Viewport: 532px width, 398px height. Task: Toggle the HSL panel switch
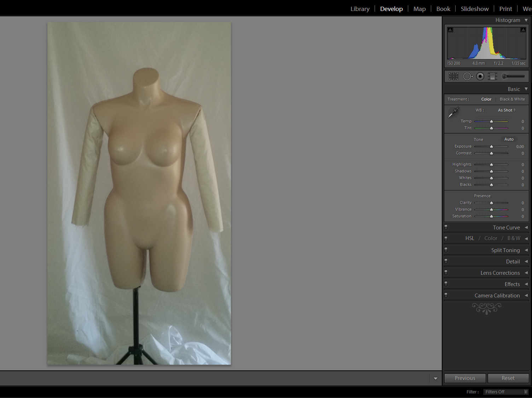coord(446,238)
